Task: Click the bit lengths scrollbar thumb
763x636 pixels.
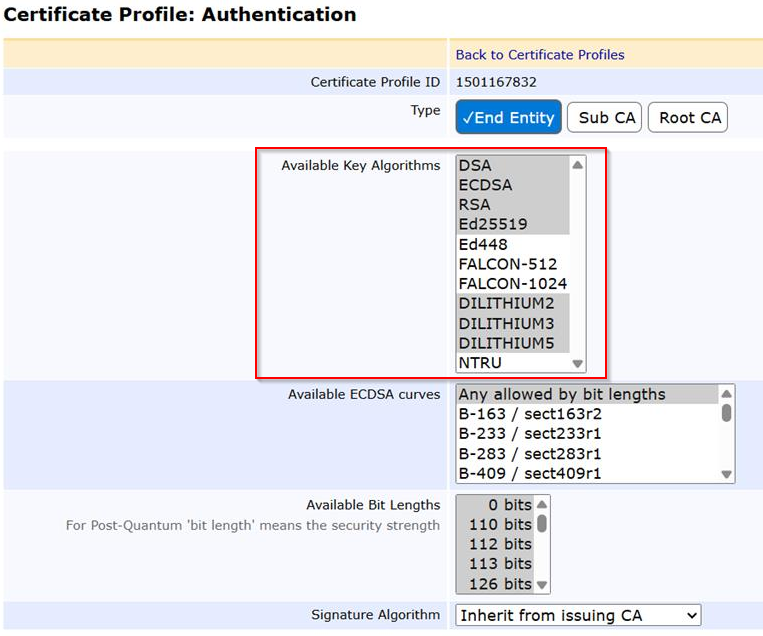Action: click(x=542, y=523)
